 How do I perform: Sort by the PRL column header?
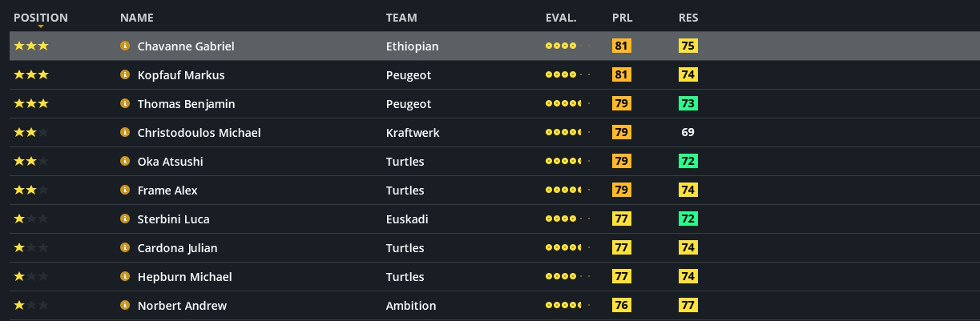coord(622,18)
